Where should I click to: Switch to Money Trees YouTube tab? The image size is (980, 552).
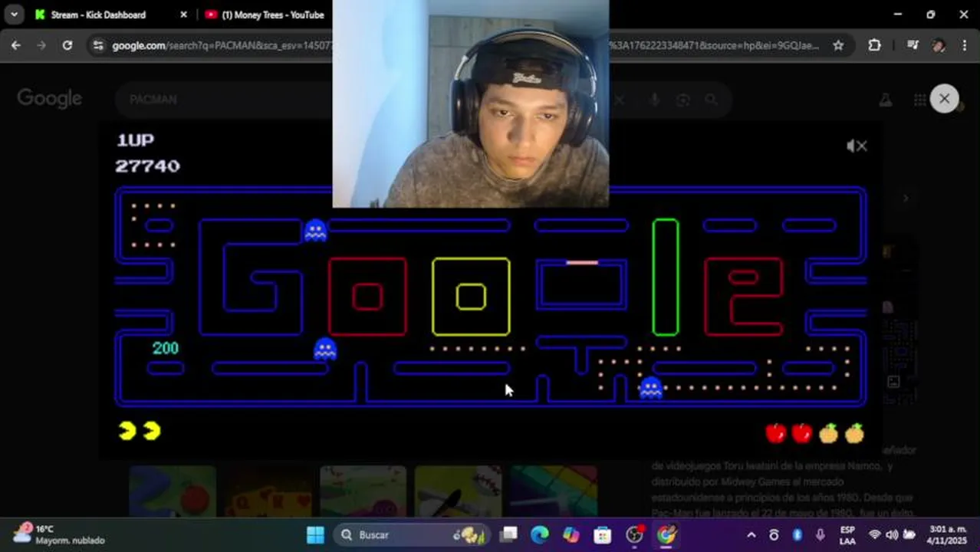265,15
